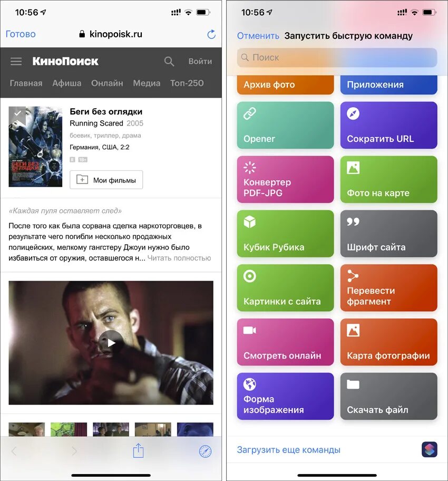Switch to the Афиша tab
The height and width of the screenshot is (481, 448).
[66, 83]
